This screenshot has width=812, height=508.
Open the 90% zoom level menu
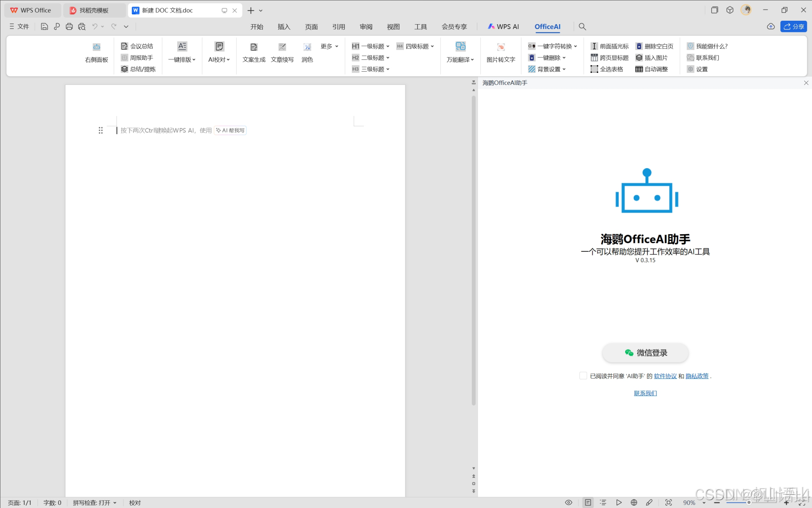tap(694, 503)
